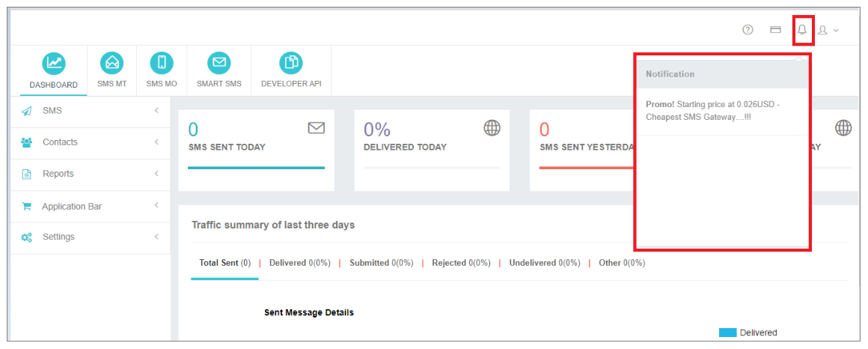Click the SMS SENT TODAY envelope icon
Viewport: 868px width, 349px height.
[316, 129]
